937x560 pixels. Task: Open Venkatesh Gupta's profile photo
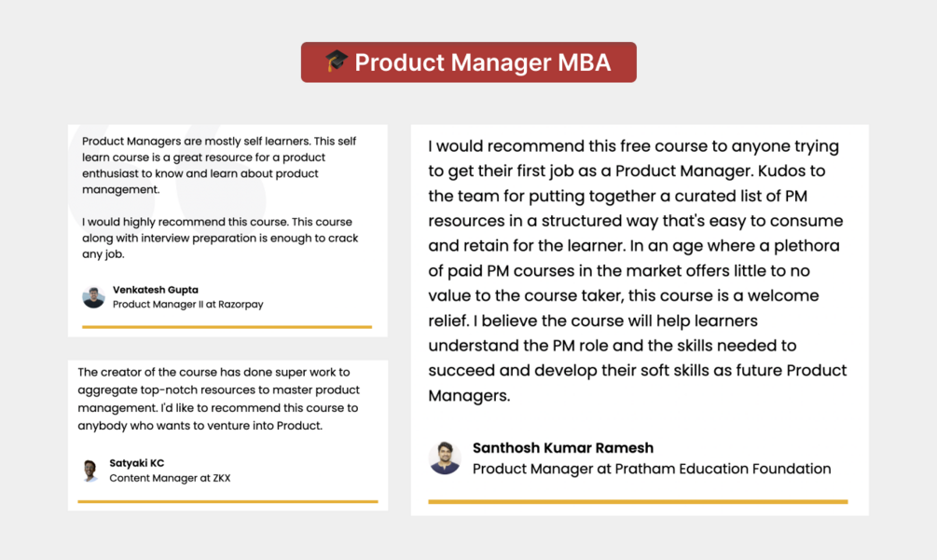[93, 297]
